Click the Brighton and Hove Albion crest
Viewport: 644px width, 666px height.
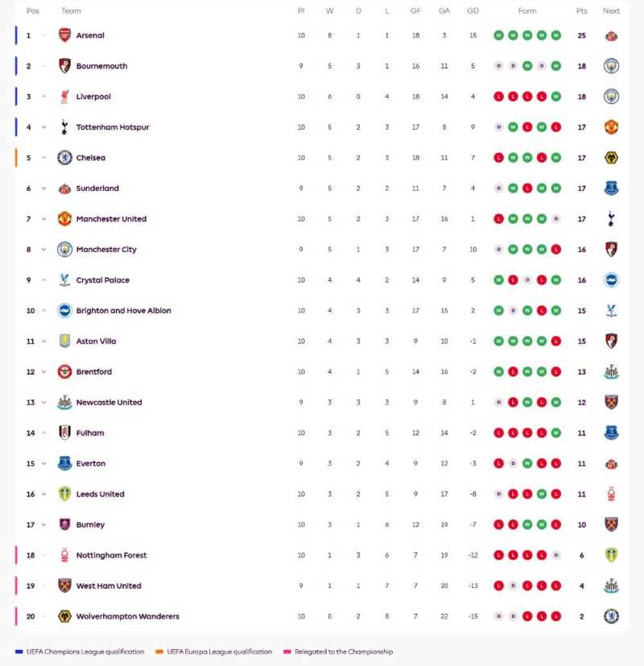[x=64, y=311]
